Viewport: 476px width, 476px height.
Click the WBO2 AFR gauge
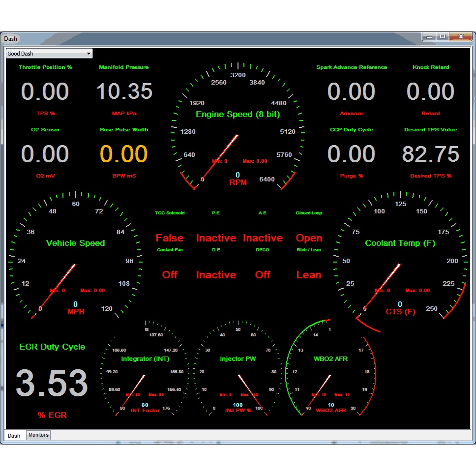click(330, 369)
